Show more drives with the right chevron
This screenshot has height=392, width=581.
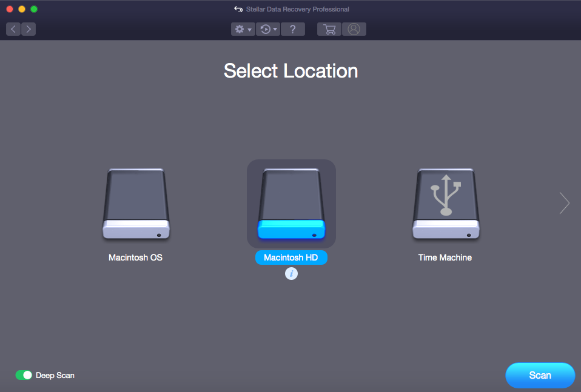(564, 204)
